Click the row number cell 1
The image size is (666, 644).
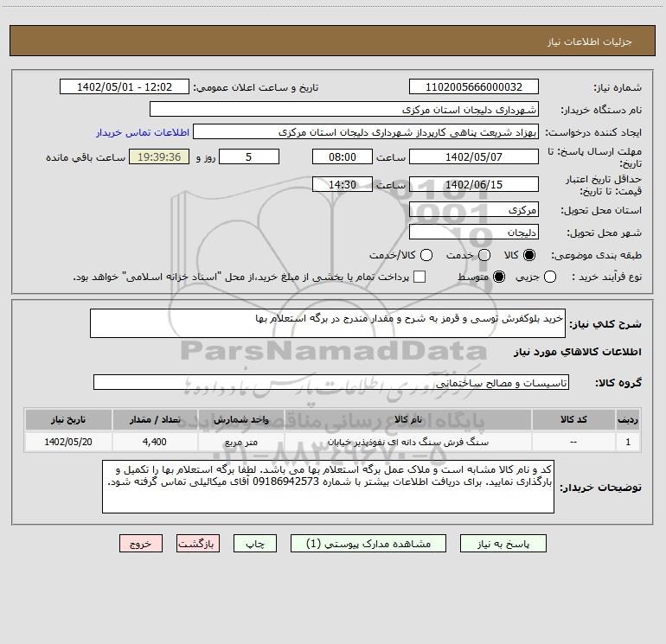click(x=628, y=442)
